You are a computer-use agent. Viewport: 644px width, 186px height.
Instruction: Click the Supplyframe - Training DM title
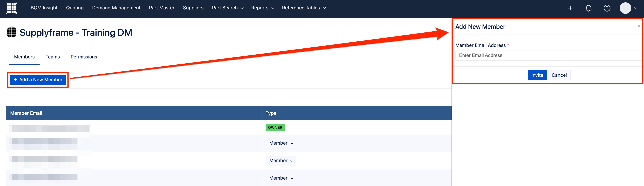pos(76,33)
